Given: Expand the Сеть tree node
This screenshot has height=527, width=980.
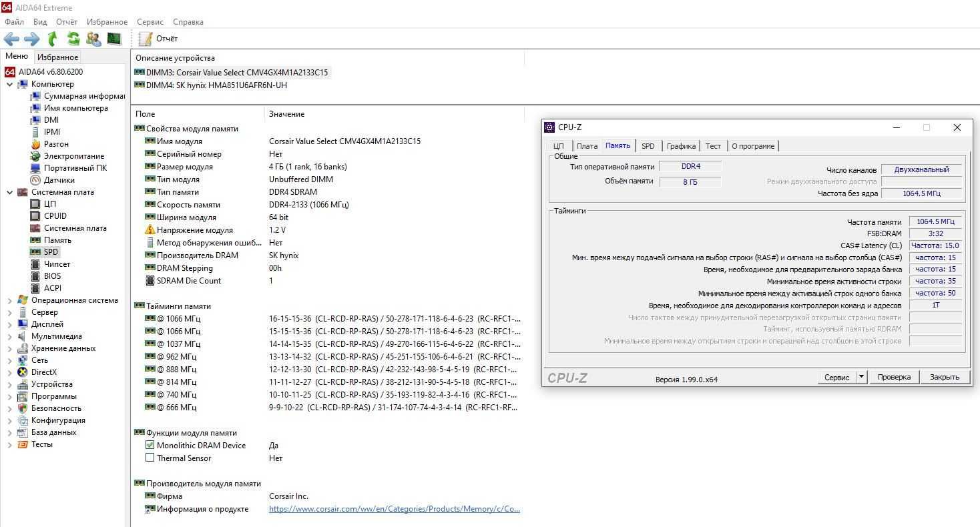Looking at the screenshot, I should pyautogui.click(x=9, y=360).
